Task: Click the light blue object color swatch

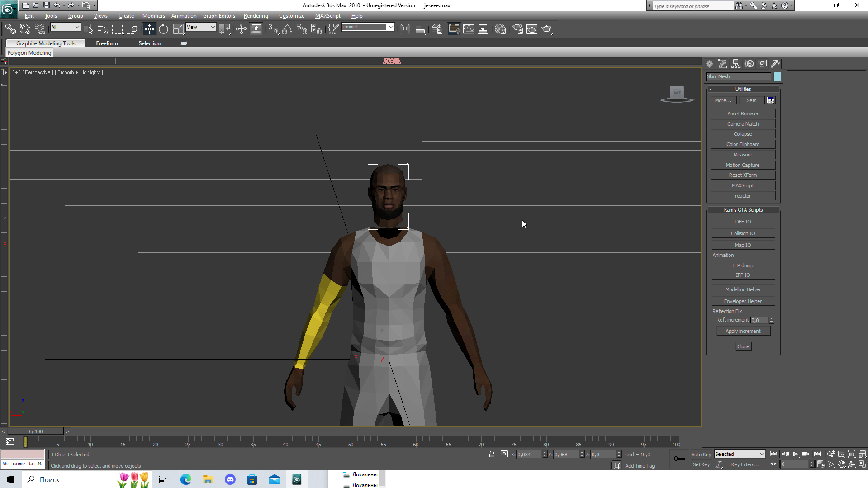Action: [777, 76]
